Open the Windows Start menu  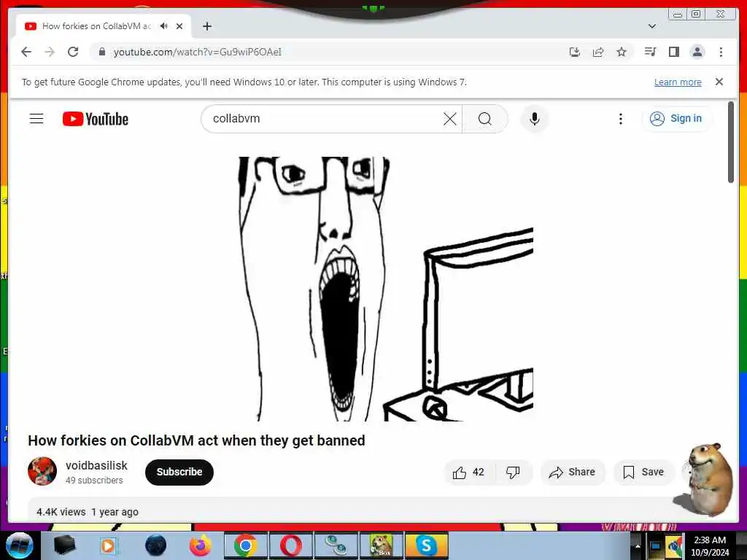[x=20, y=545]
